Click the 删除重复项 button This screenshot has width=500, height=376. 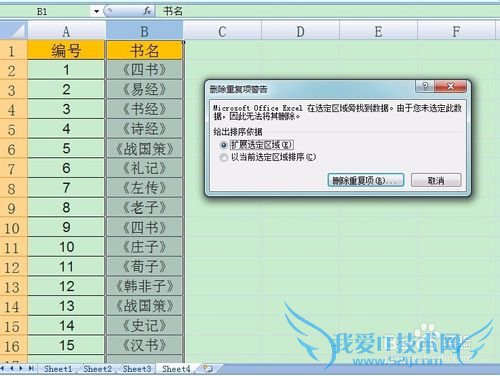click(x=366, y=181)
